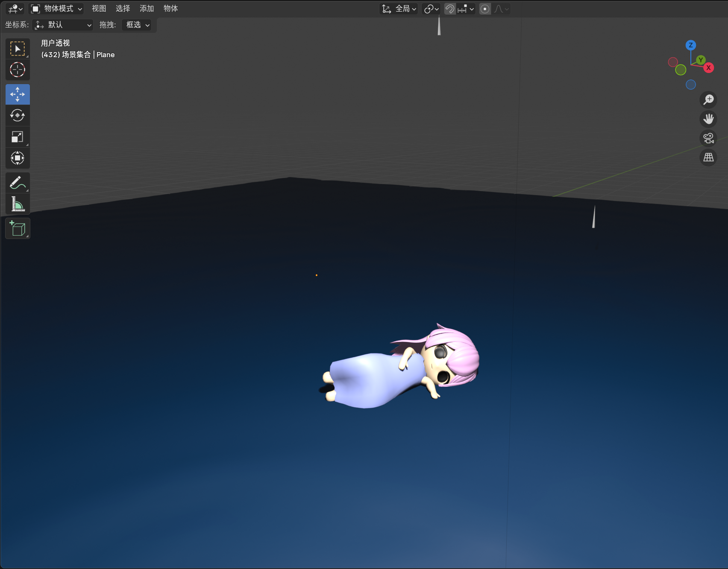Activate the Measure ruler tool
The height and width of the screenshot is (569, 728).
click(x=18, y=204)
